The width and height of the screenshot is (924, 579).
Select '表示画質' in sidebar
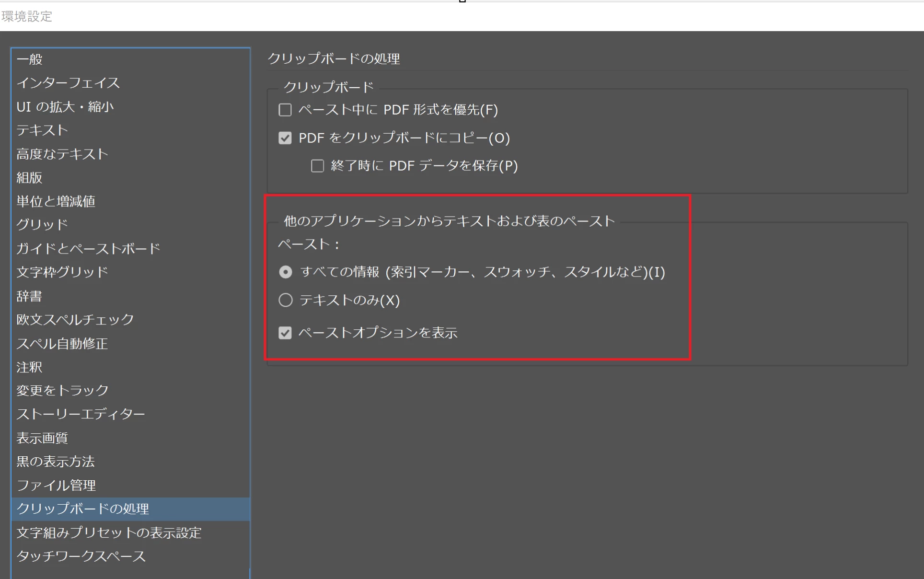tap(42, 438)
